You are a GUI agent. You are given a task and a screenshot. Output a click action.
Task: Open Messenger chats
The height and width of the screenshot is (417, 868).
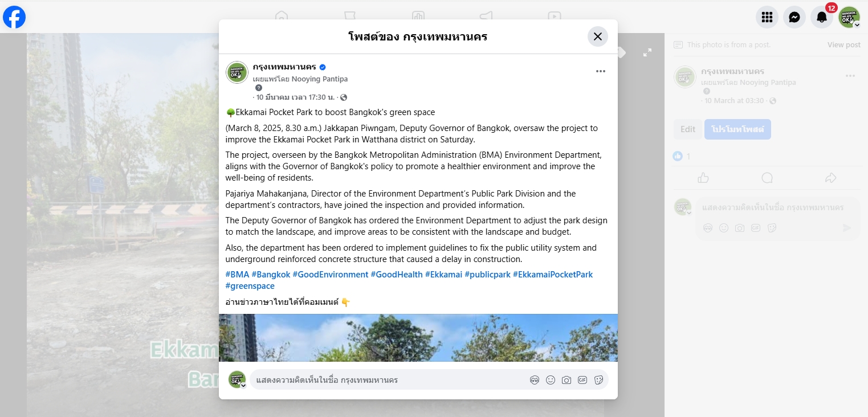click(x=794, y=17)
